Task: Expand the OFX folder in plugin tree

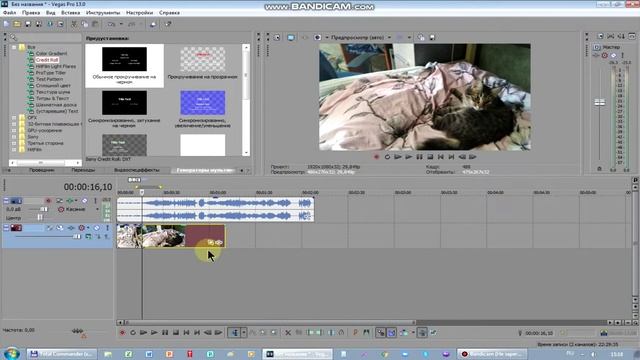Action: click(x=14, y=118)
